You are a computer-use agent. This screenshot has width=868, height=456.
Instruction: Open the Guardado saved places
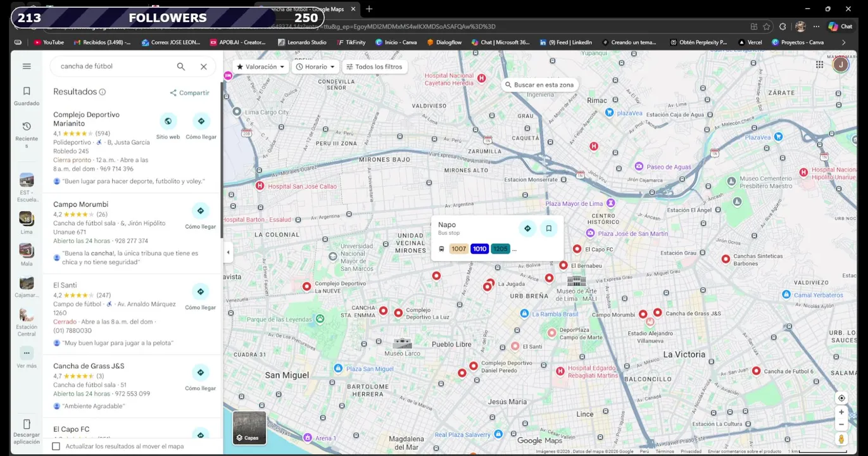pyautogui.click(x=27, y=96)
